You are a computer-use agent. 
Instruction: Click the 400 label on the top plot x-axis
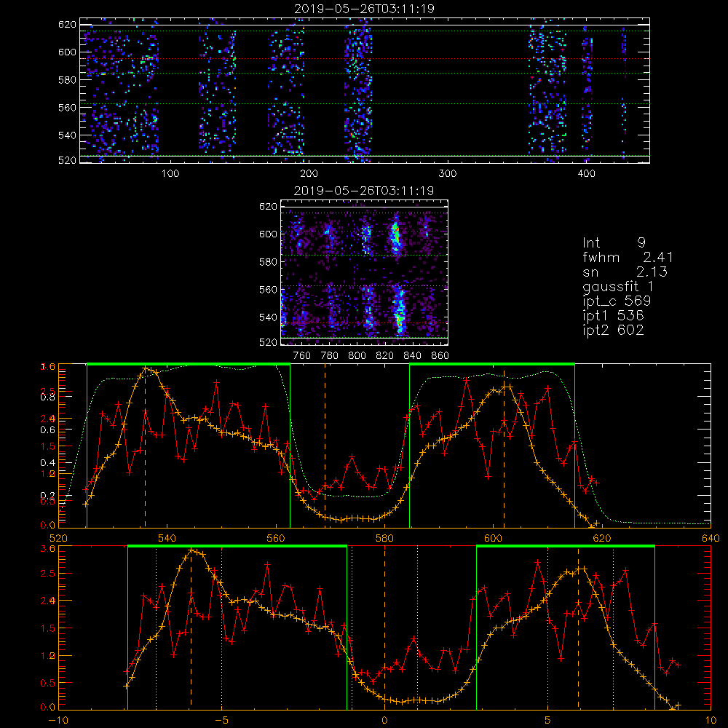point(586,174)
